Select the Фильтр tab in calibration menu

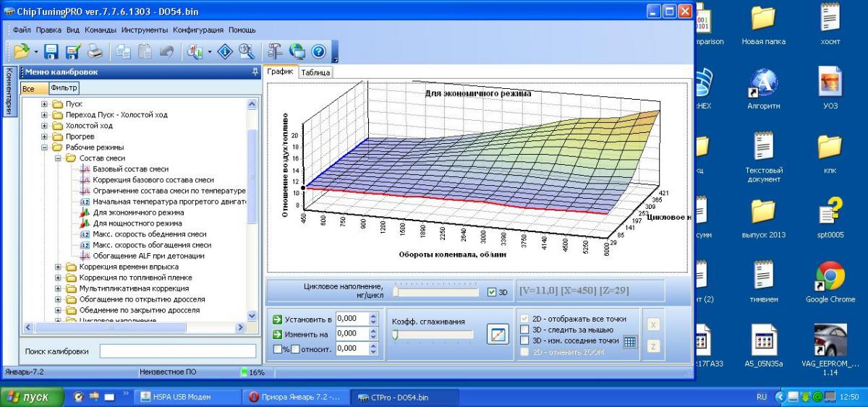[x=64, y=88]
